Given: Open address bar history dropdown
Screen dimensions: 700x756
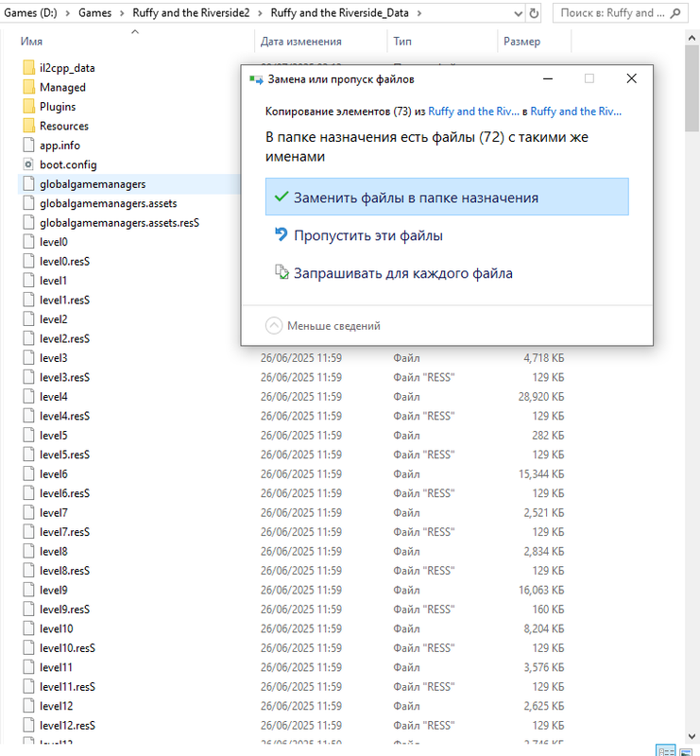Looking at the screenshot, I should pos(519,13).
